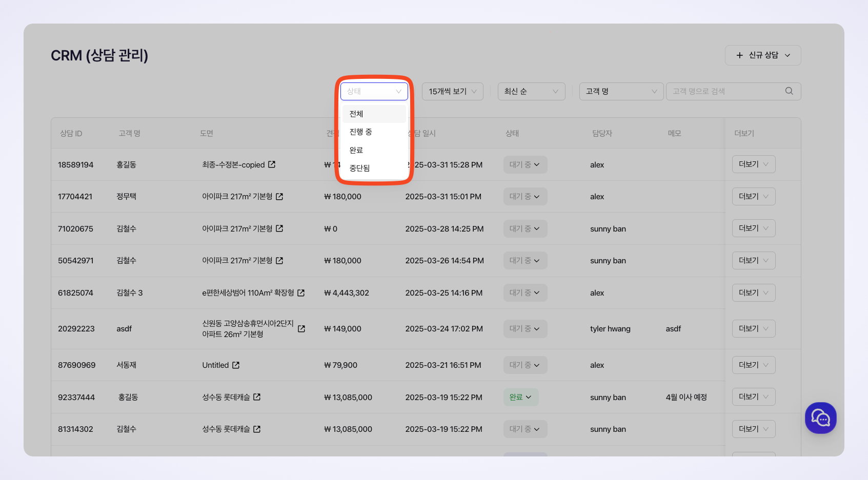The height and width of the screenshot is (480, 868).
Task: Open 더보기 for row 17704421
Action: pos(754,197)
